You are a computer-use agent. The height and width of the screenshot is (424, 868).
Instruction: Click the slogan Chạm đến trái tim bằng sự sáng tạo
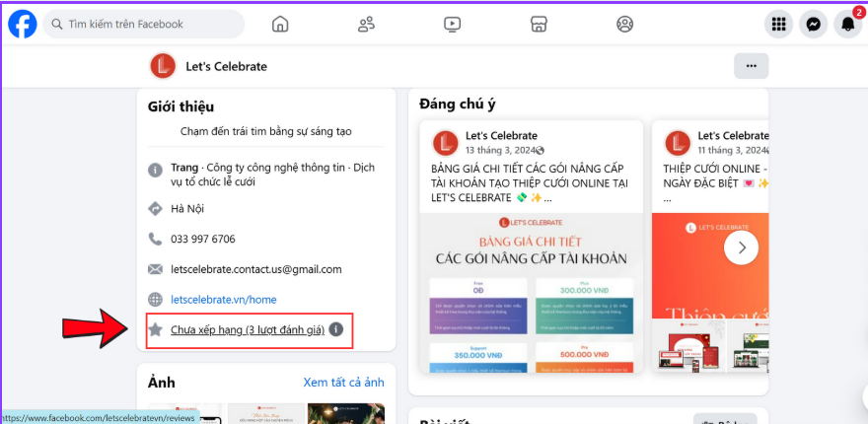coord(266,132)
